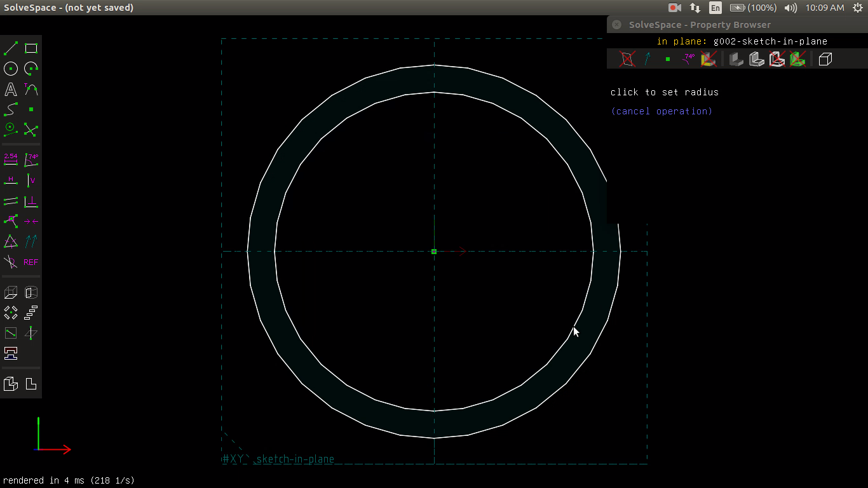Apply equal length constraint triangle icon
Screen dimensions: 868x488
tap(11, 241)
